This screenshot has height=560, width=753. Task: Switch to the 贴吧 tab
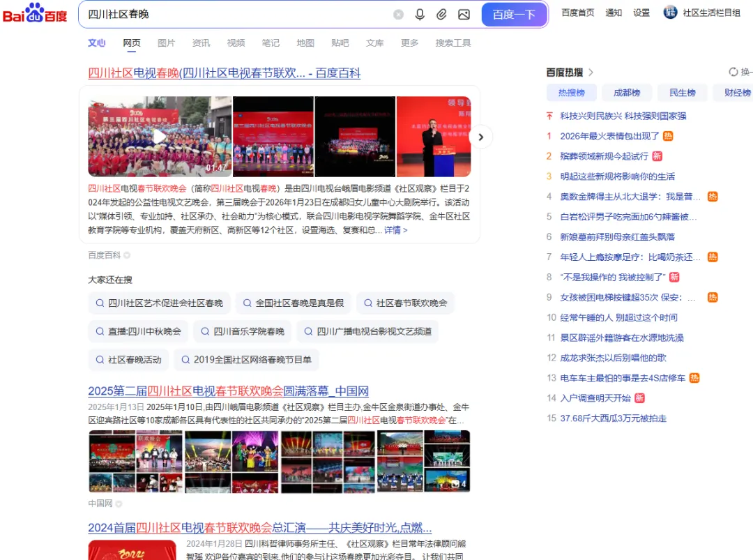point(340,43)
